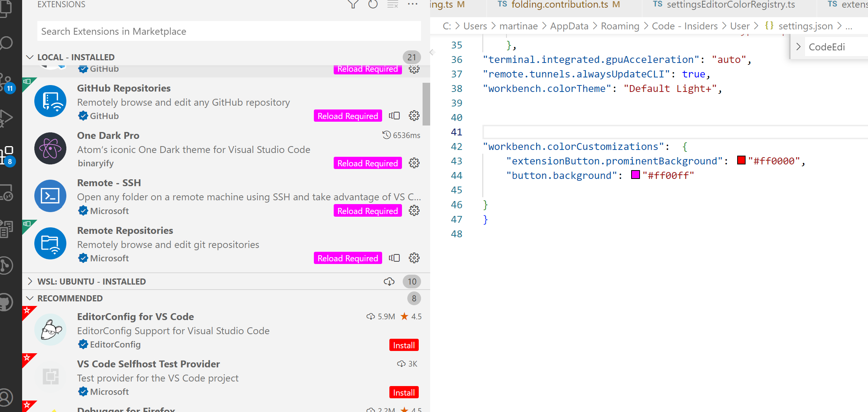Open the Manage gear for Remote - SSH
Image resolution: width=868 pixels, height=412 pixels.
414,210
